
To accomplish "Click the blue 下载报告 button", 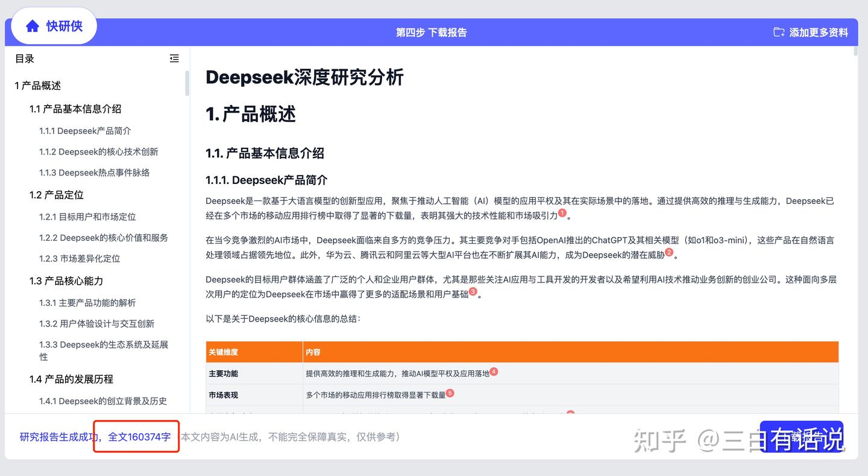I will coord(801,436).
